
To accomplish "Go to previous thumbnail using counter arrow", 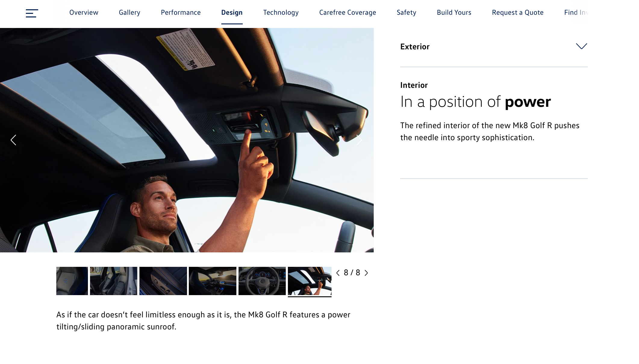I will pyautogui.click(x=338, y=273).
